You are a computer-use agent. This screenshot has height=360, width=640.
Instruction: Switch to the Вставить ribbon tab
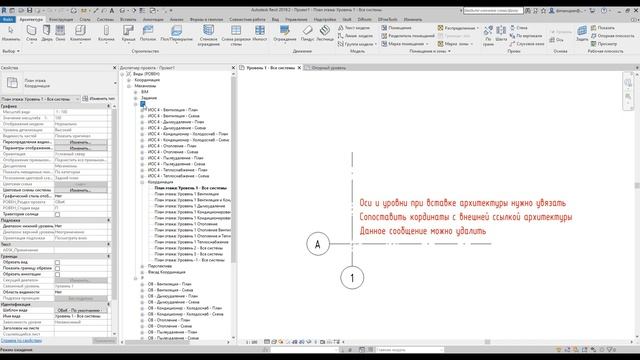128,19
